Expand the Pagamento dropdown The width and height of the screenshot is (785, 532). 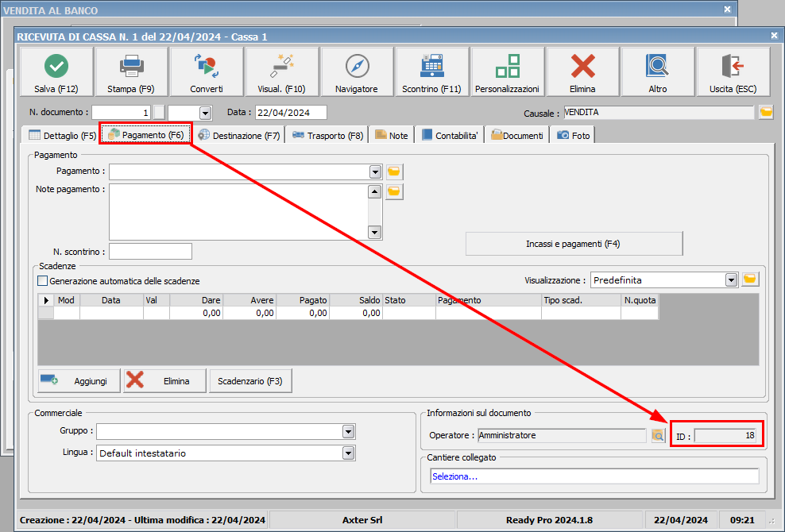[x=376, y=172]
